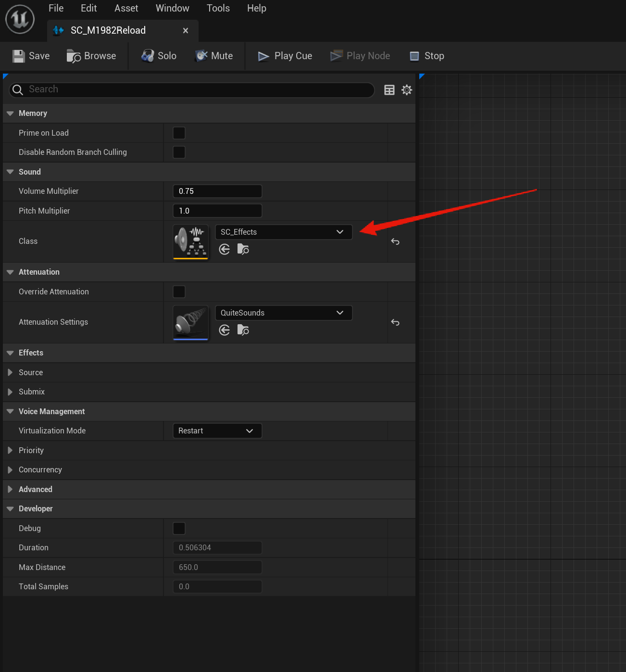Browse to QuiteSounds attenuation asset
The width and height of the screenshot is (626, 672).
pos(243,330)
